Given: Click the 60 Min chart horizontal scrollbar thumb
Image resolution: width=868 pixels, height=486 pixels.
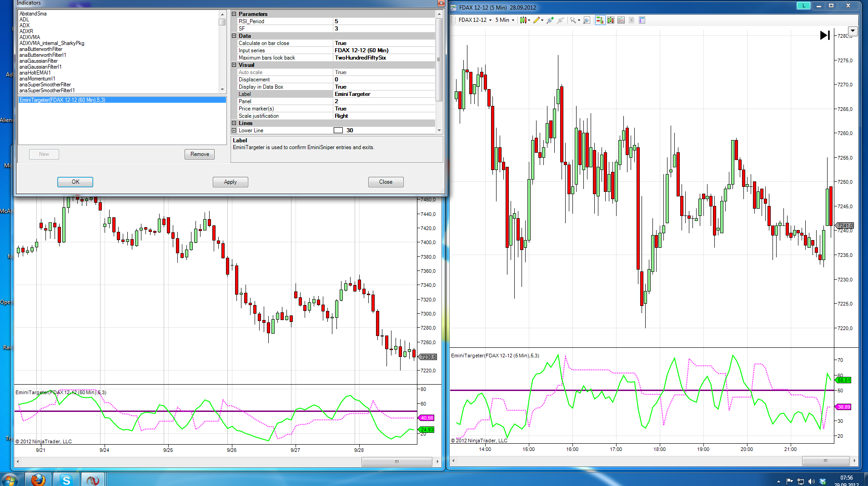Looking at the screenshot, I should [x=396, y=461].
